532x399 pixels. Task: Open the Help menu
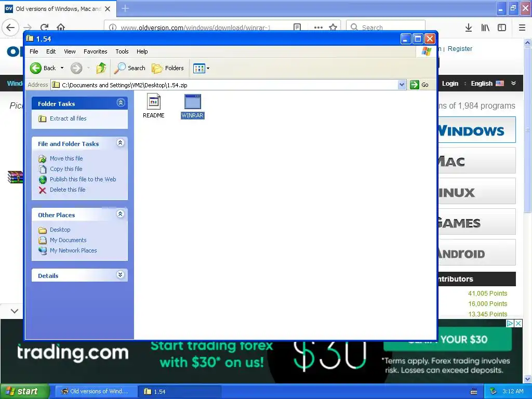(x=142, y=51)
